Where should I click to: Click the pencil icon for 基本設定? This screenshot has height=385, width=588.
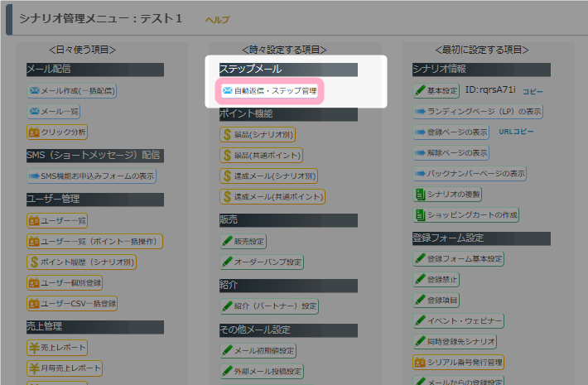click(420, 90)
